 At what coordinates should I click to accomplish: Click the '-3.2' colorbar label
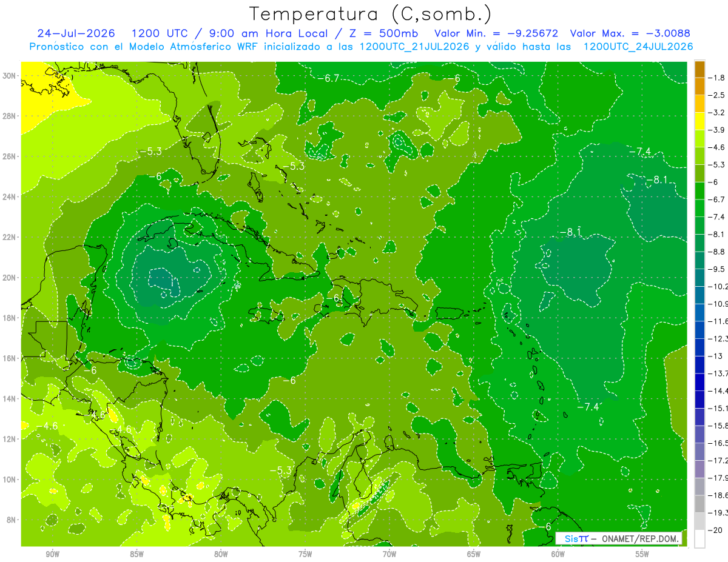717,113
